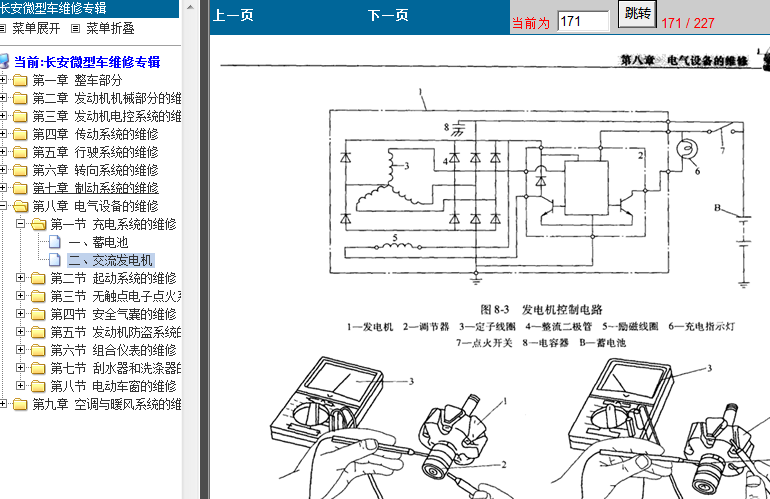Image resolution: width=770 pixels, height=499 pixels.
Task: Click folder icon of 第六节 组合仪表
Action: (38, 351)
